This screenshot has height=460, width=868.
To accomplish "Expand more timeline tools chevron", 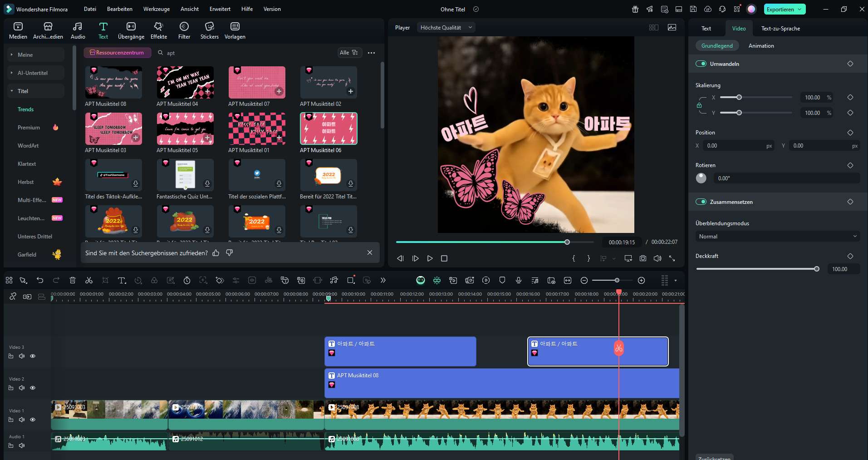I will click(x=383, y=280).
